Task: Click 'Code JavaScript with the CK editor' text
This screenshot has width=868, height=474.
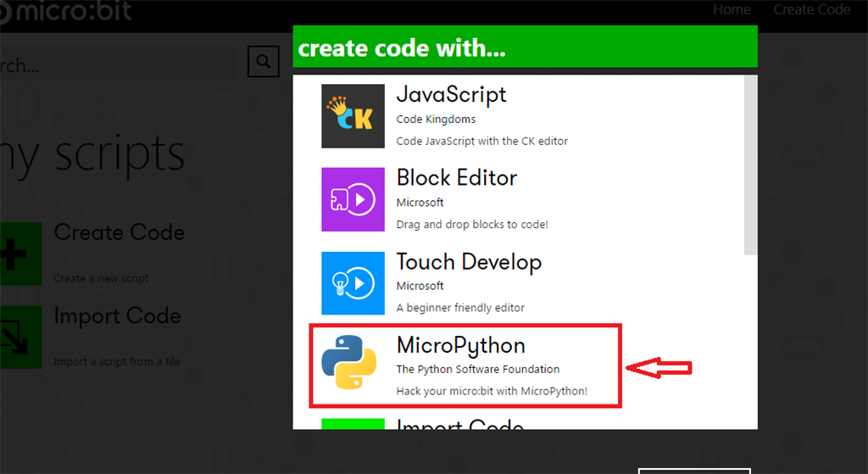Action: click(482, 142)
